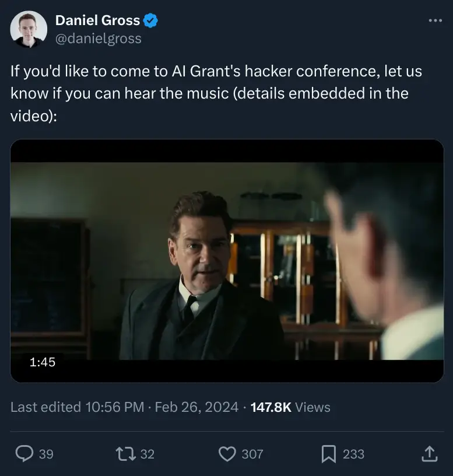Image resolution: width=453 pixels, height=476 pixels.
Task: Play the embedded video
Action: 227,261
